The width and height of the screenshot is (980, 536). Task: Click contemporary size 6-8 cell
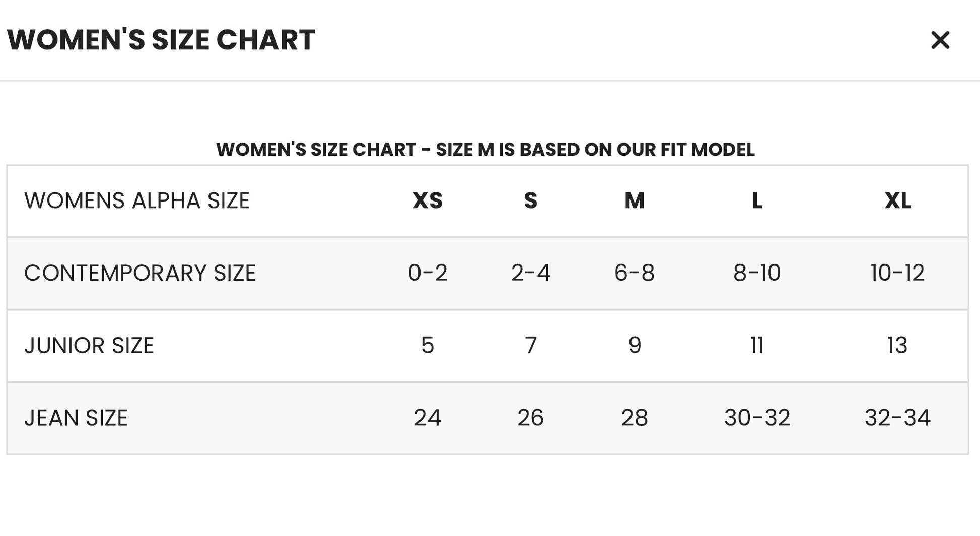pos(635,273)
